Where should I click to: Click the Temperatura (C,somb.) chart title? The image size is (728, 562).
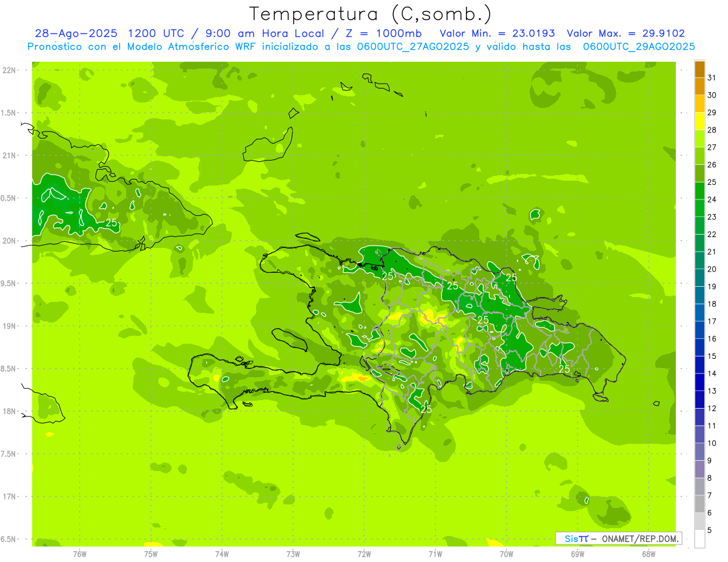click(x=370, y=13)
